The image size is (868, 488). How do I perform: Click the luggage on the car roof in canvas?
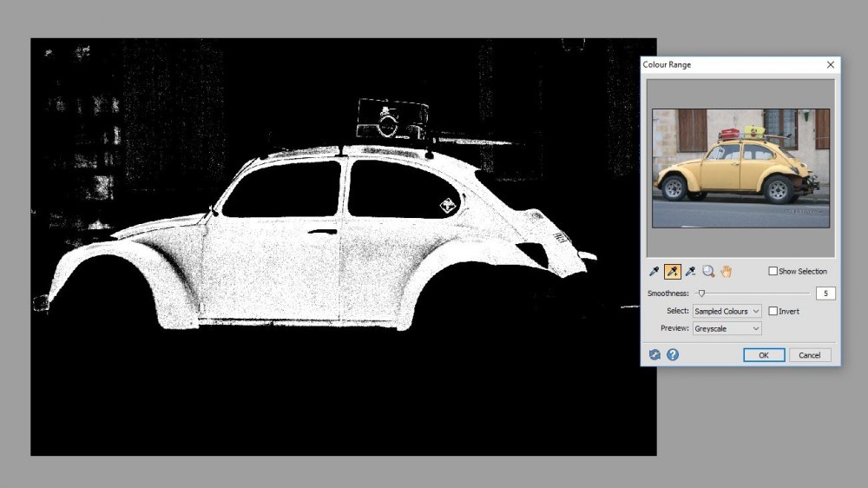click(x=391, y=120)
